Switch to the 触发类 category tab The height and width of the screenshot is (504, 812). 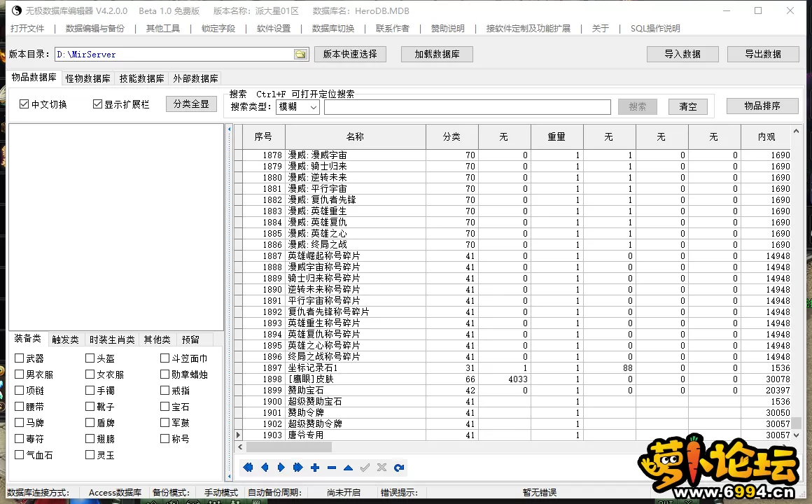click(x=65, y=339)
